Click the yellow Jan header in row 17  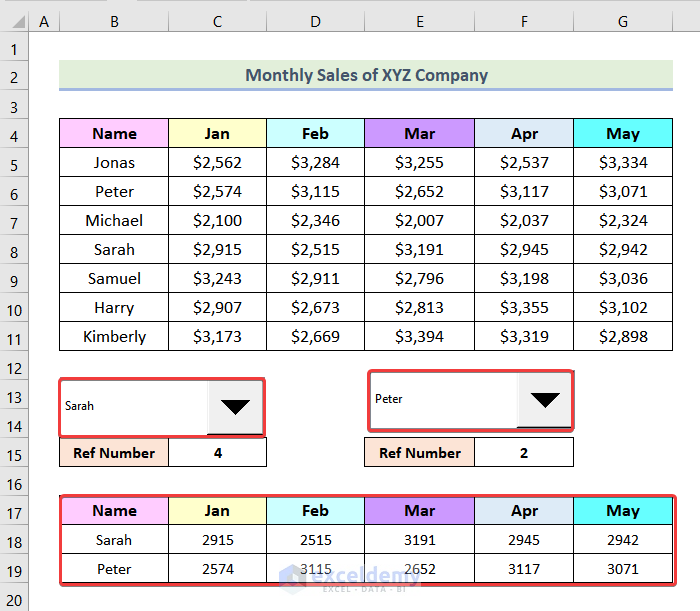(217, 511)
